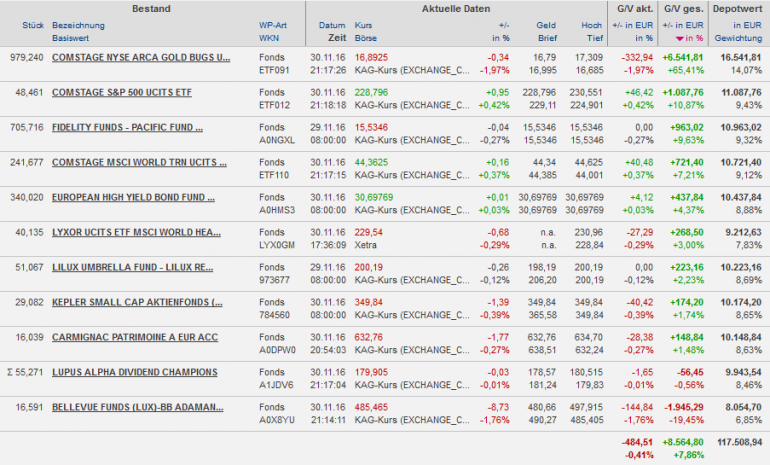Select WKN 973677 cell
Screen dimensions: 770x465
coord(275,280)
